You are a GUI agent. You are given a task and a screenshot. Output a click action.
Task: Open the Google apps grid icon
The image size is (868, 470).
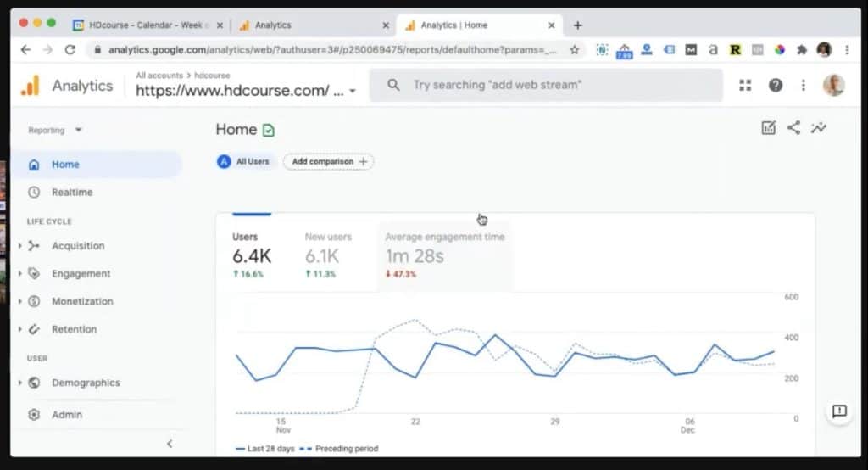(x=745, y=85)
